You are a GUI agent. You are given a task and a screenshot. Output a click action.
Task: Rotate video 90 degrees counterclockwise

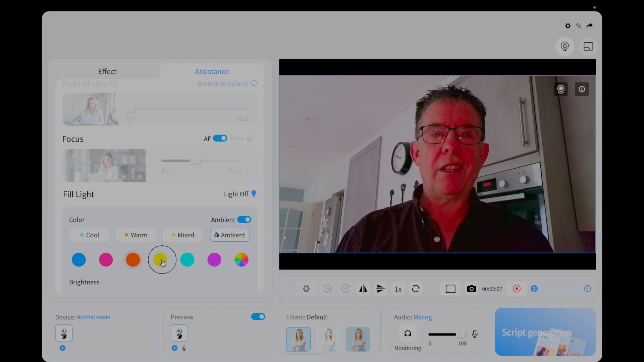(x=327, y=289)
